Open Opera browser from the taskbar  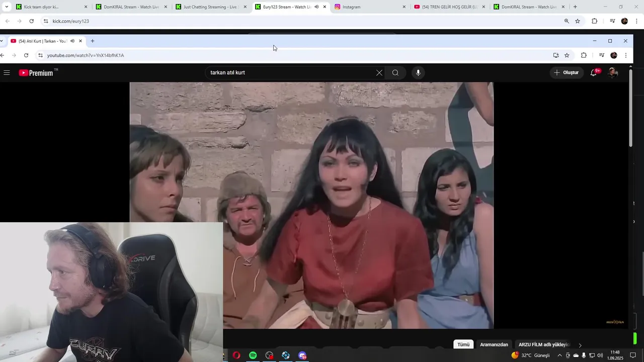point(236,355)
